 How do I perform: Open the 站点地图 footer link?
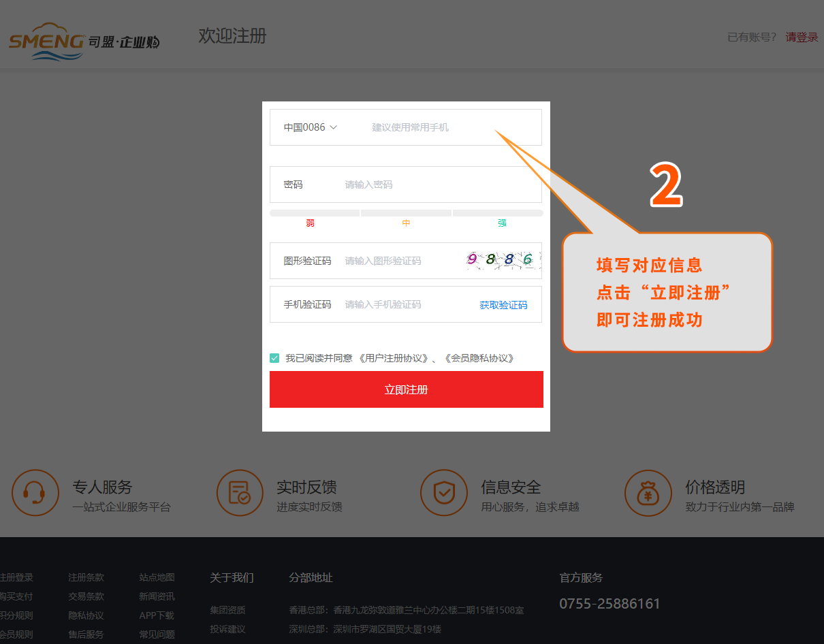157,577
